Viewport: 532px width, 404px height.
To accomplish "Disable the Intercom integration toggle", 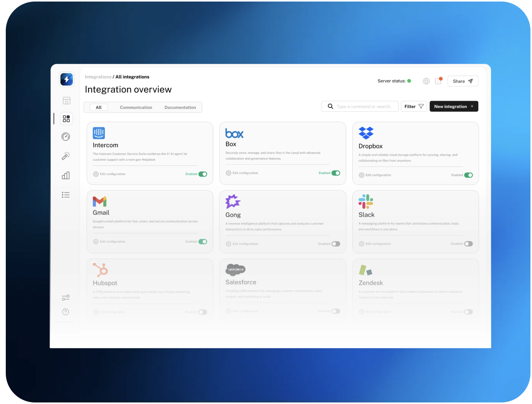I will tap(203, 174).
